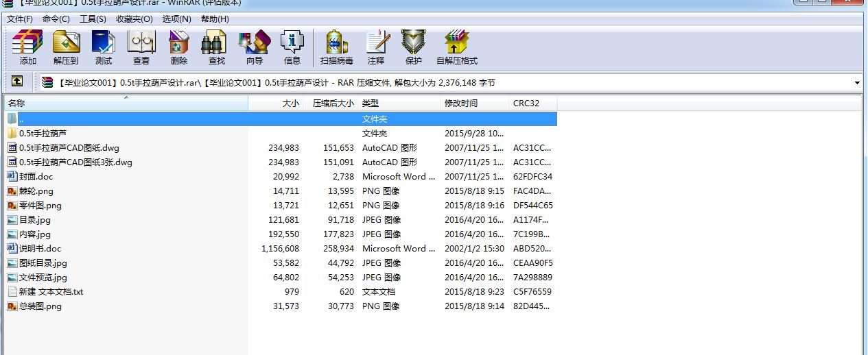Sort by 类型 column header

click(x=399, y=103)
